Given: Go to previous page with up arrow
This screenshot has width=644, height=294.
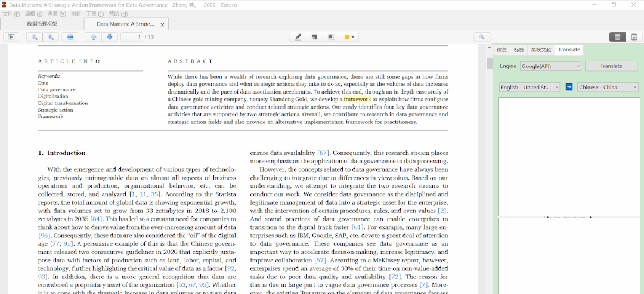Looking at the screenshot, I should pyautogui.click(x=93, y=37).
